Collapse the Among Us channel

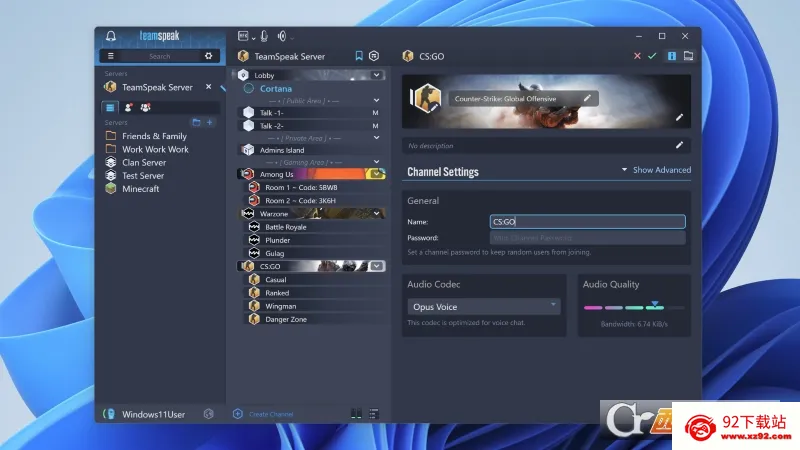[376, 174]
